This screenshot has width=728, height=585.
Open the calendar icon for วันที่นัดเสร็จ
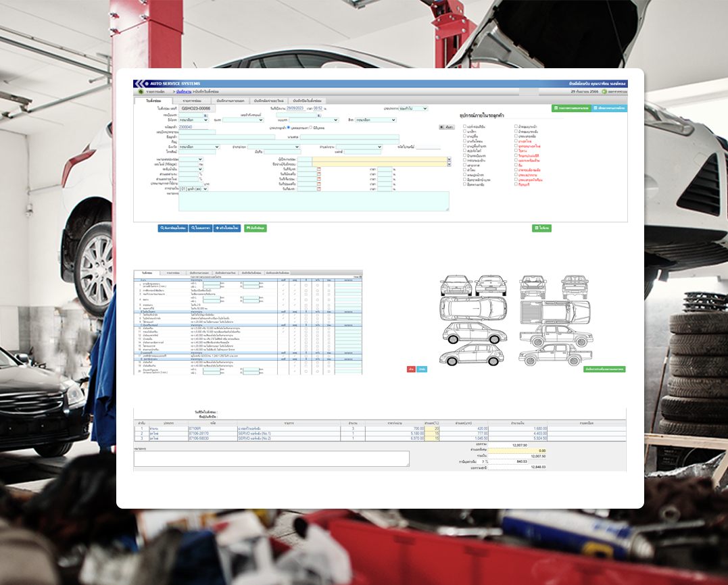click(319, 174)
